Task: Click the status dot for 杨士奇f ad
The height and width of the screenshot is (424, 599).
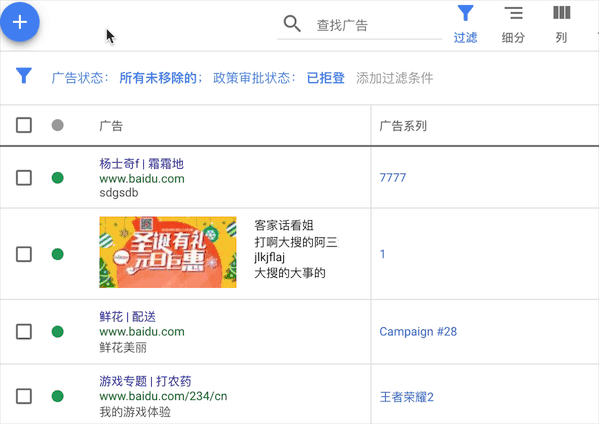Action: (x=58, y=178)
